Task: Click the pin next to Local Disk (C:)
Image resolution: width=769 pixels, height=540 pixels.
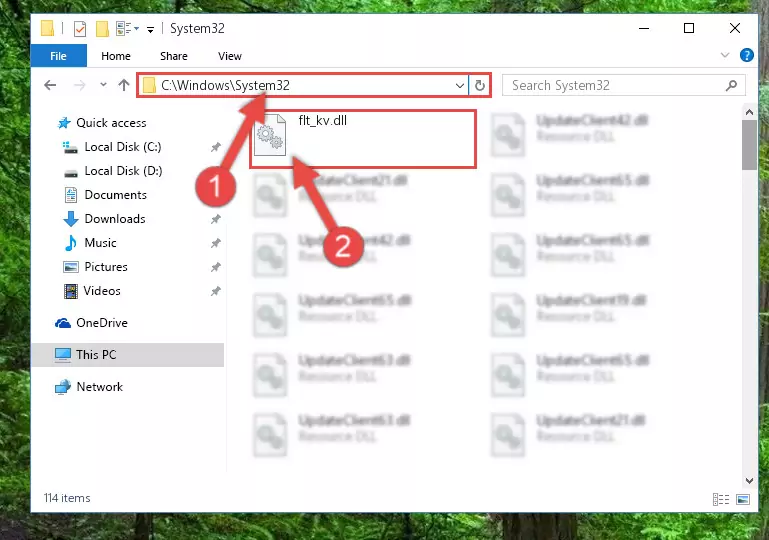Action: pos(215,147)
